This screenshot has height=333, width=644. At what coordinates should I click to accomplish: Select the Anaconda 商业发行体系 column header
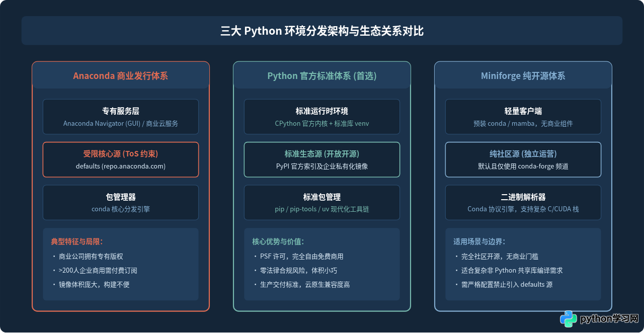click(121, 76)
